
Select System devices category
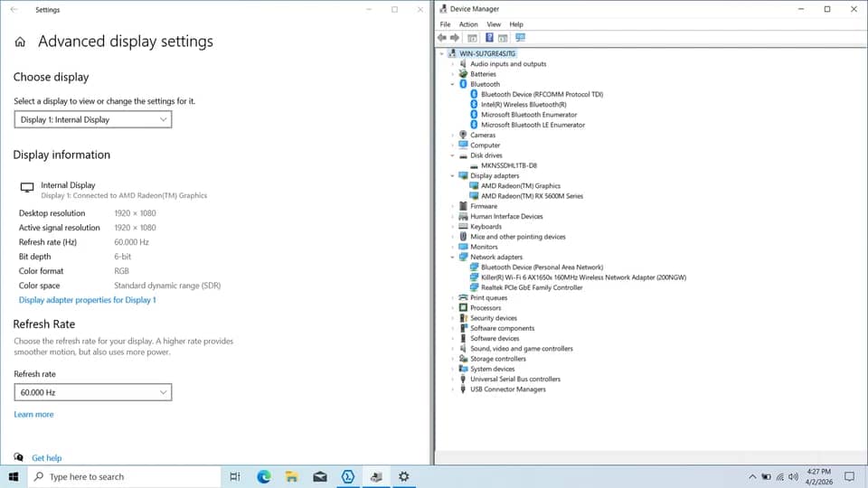tap(493, 369)
